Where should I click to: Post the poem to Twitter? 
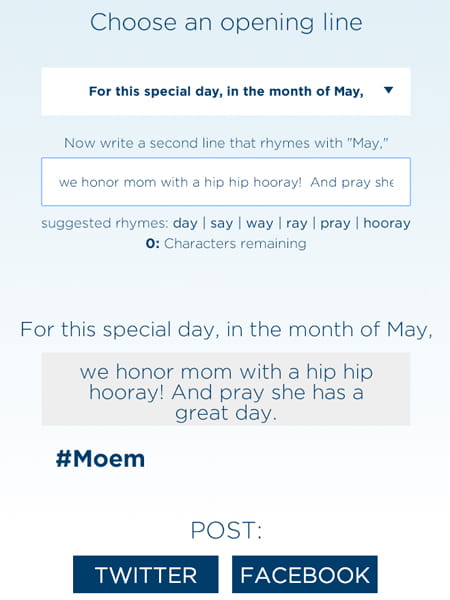click(146, 574)
